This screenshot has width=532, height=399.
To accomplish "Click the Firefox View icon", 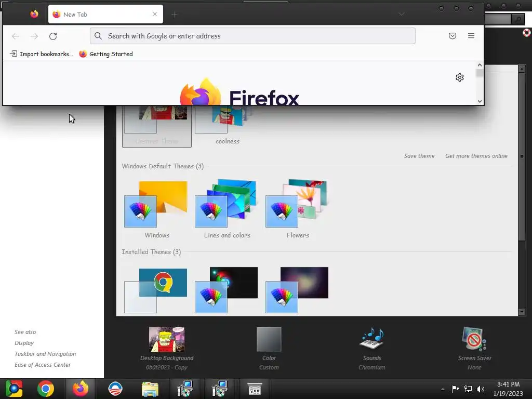I will coord(34,14).
